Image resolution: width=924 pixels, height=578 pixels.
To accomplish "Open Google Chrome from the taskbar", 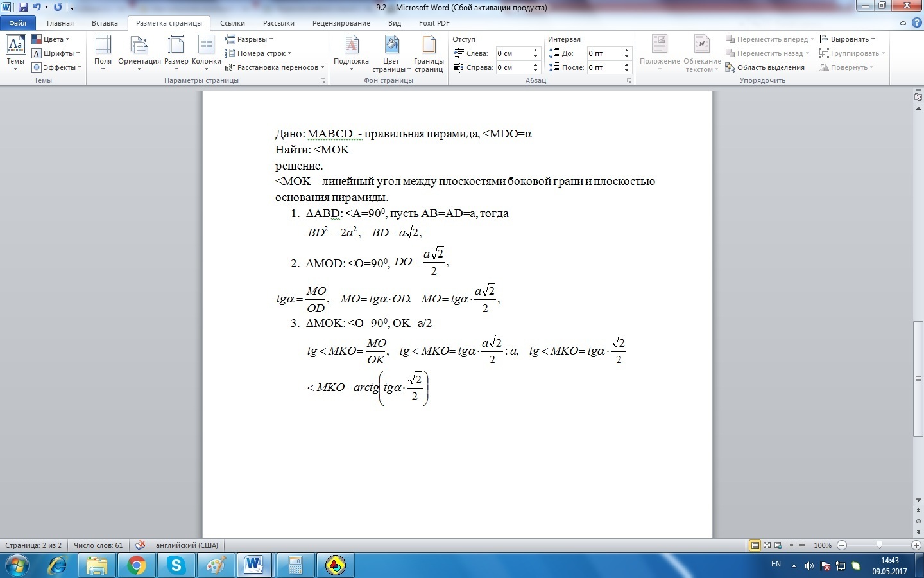I will [x=136, y=566].
